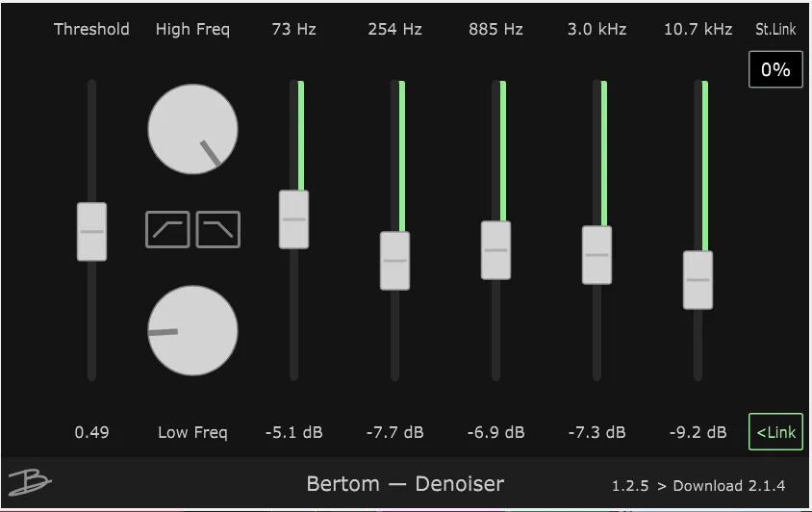This screenshot has width=812, height=512.
Task: Click the 73 Hz band slider handle
Action: [293, 219]
